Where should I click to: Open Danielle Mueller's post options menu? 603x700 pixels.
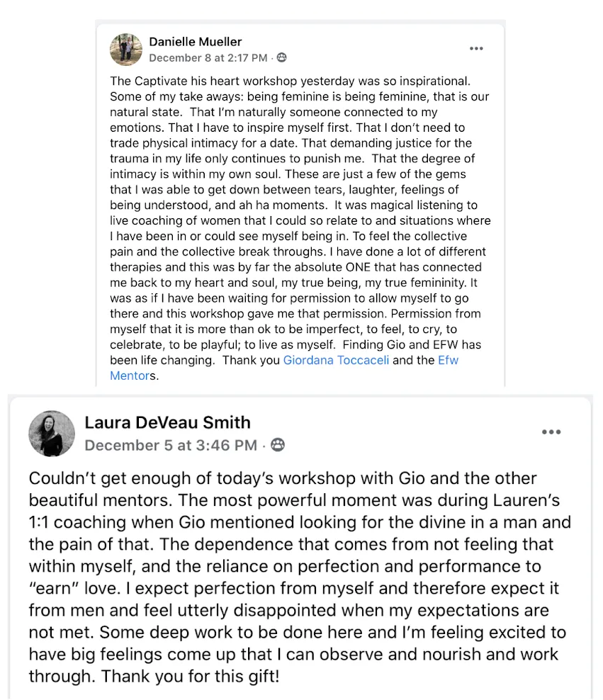click(476, 49)
